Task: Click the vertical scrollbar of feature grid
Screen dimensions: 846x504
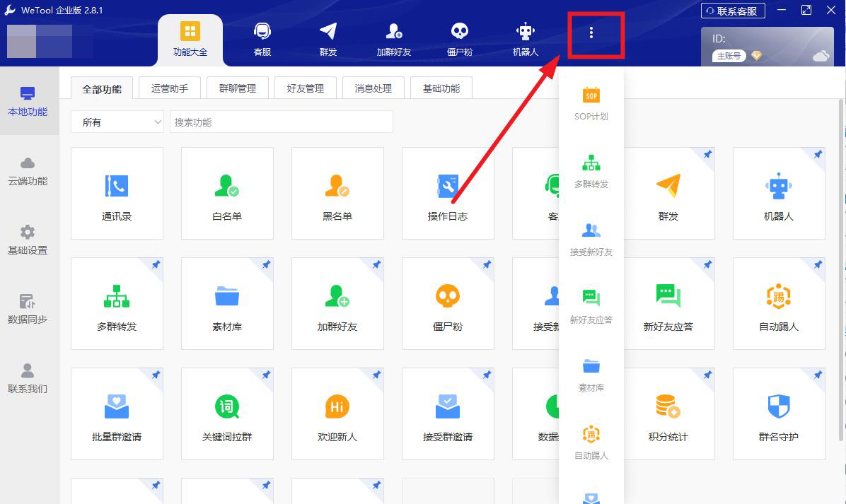Action: 840,269
